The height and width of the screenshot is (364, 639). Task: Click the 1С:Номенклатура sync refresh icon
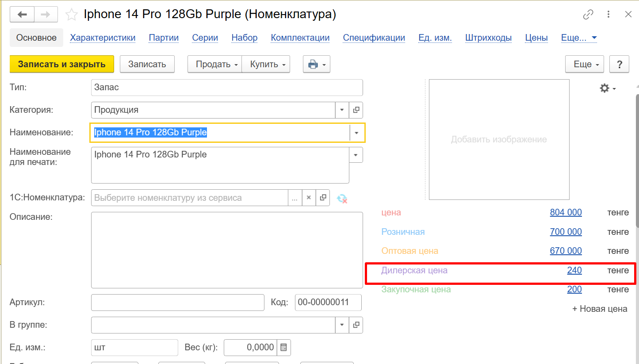click(341, 198)
